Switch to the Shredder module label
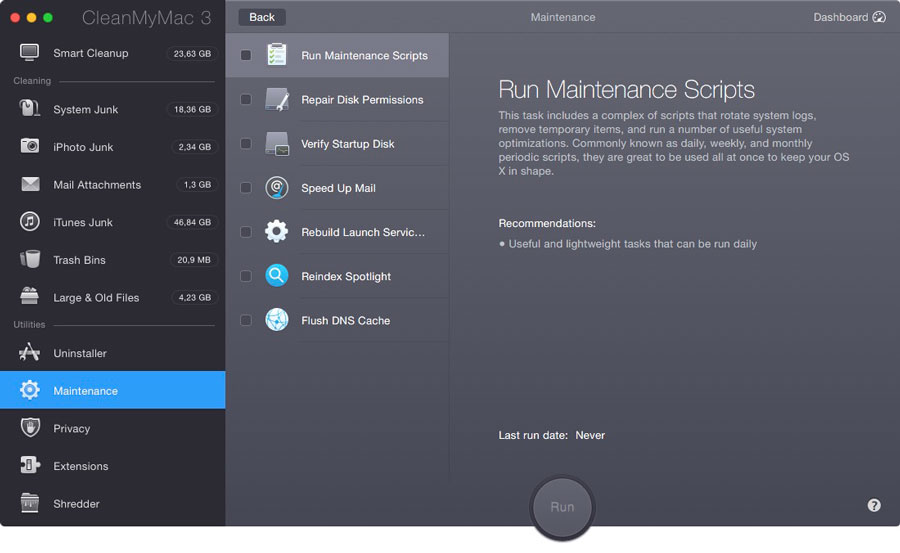The image size is (900, 553). coord(76,504)
